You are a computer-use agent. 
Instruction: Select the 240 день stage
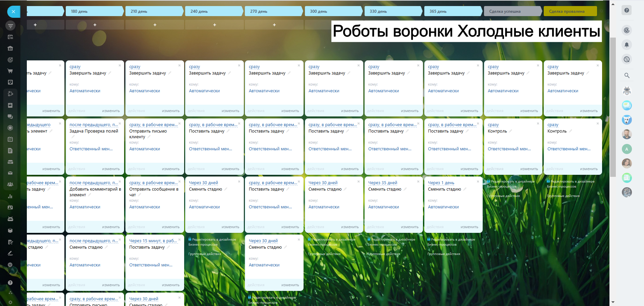[x=214, y=11]
